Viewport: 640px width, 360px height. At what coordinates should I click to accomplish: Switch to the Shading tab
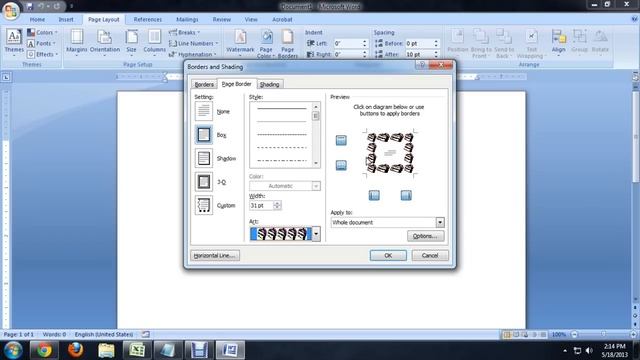tap(269, 84)
